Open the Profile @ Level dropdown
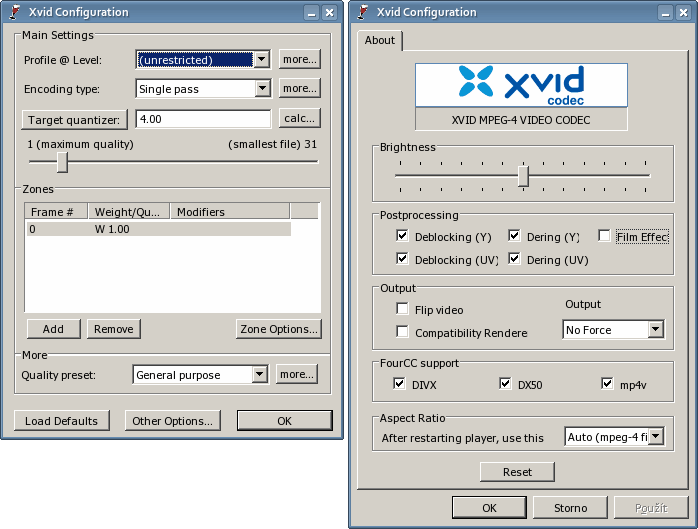 262,59
